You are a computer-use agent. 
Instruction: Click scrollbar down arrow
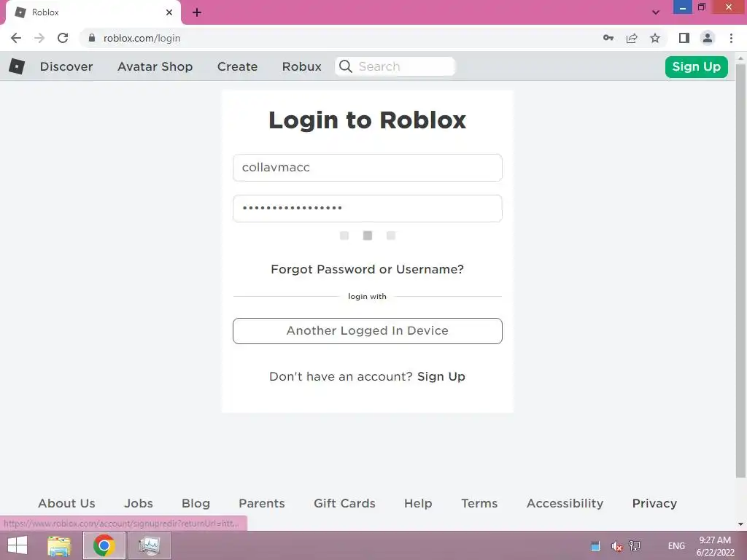click(x=741, y=524)
